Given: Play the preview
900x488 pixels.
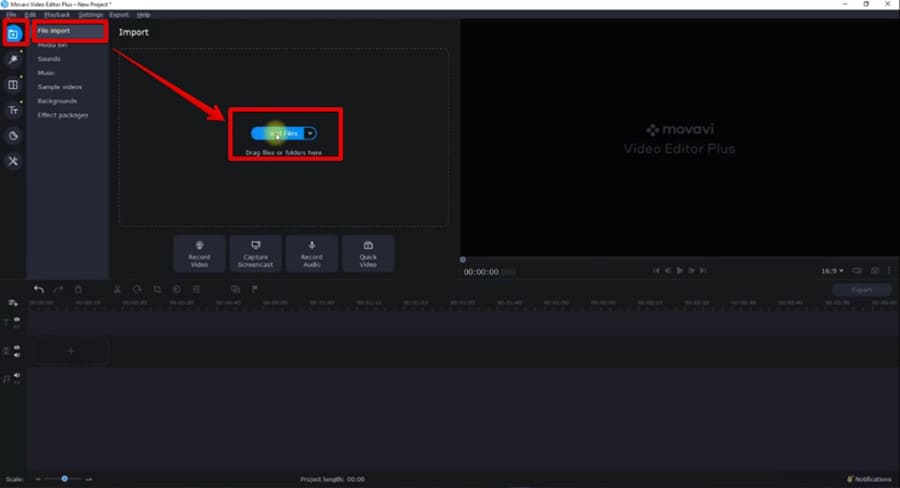Looking at the screenshot, I should click(680, 270).
